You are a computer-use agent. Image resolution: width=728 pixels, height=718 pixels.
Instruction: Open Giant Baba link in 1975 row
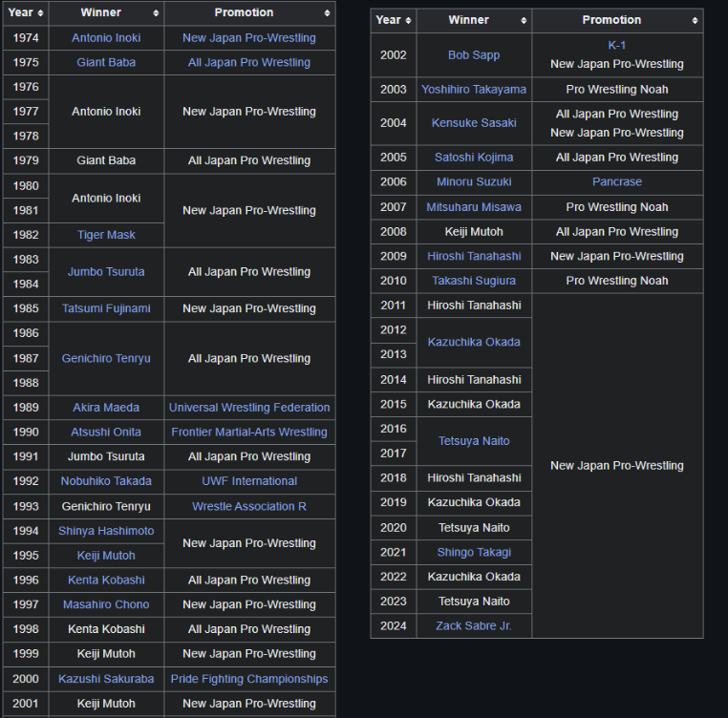(x=106, y=63)
